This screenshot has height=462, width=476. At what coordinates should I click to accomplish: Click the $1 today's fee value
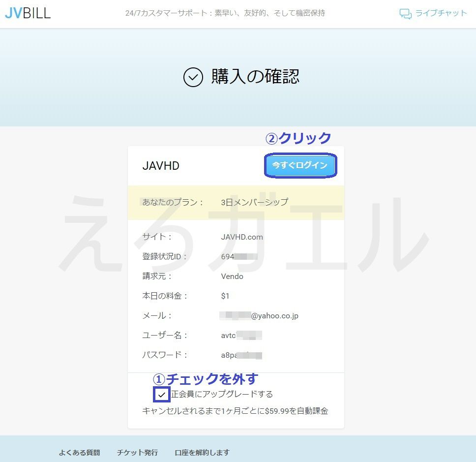225,296
